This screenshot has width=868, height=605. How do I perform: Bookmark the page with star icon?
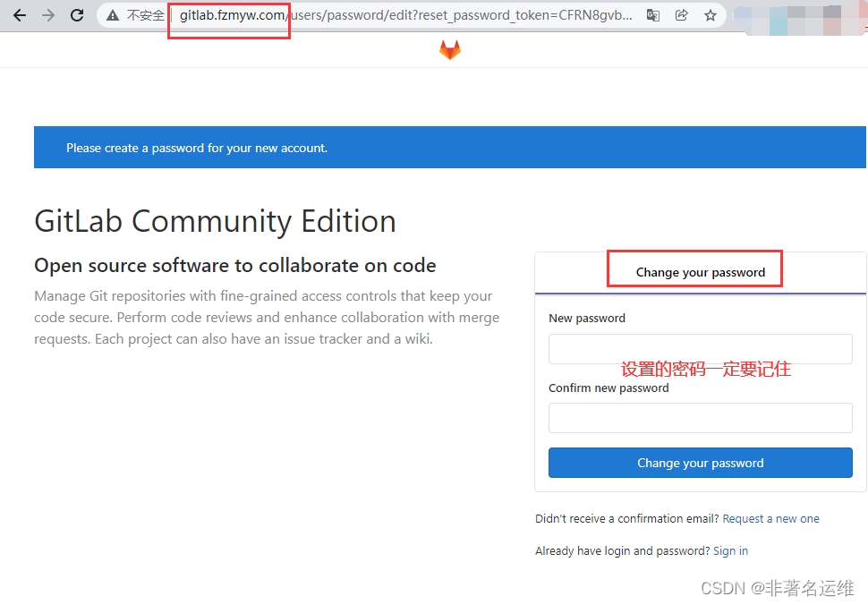[x=711, y=15]
